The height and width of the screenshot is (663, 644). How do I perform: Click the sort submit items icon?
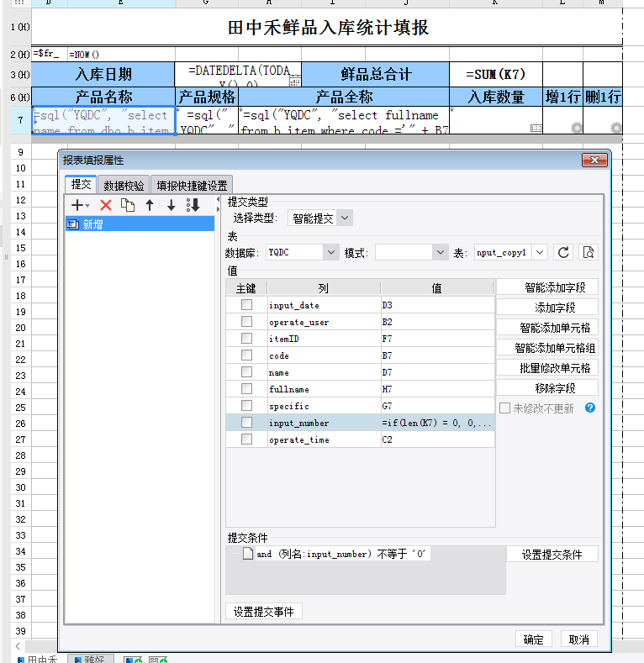click(193, 206)
